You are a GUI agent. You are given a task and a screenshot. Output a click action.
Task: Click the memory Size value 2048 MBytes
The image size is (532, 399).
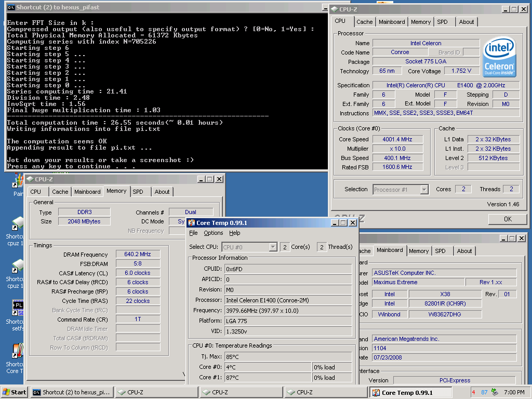tap(84, 221)
